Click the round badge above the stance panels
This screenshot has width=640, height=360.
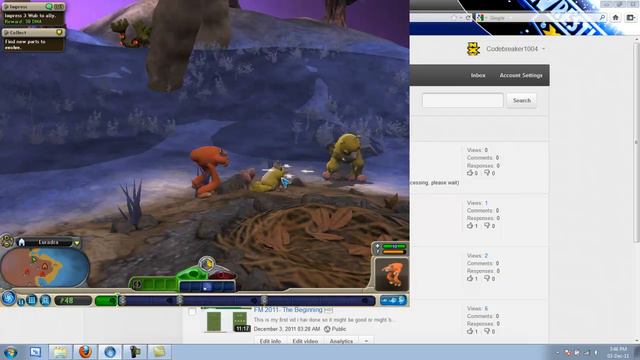[x=207, y=264]
